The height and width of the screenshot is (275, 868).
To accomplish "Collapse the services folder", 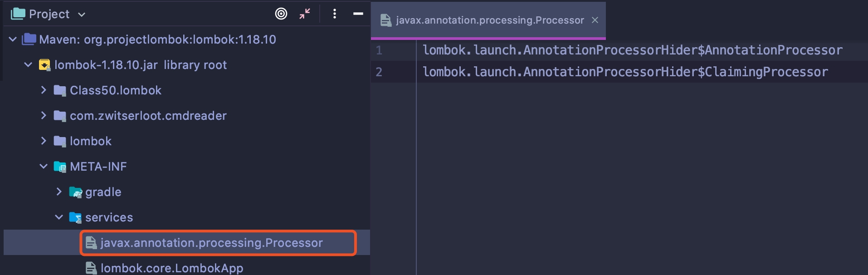I will tap(59, 217).
